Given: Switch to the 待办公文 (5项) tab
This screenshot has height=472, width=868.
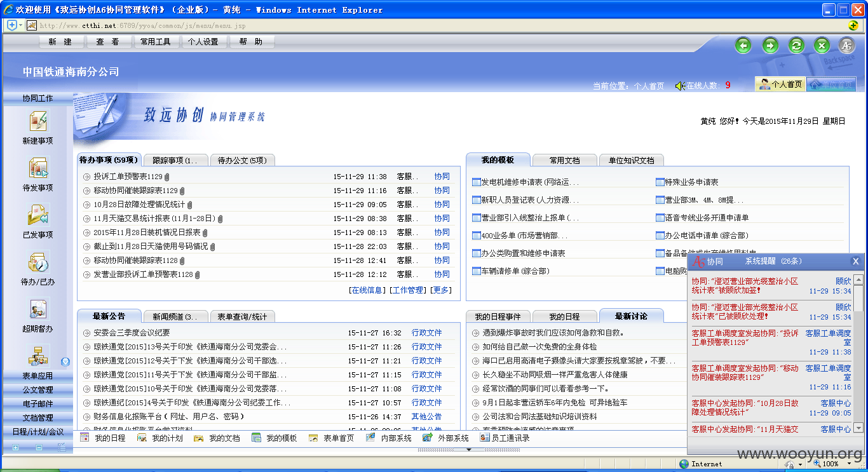Looking at the screenshot, I should [x=242, y=160].
